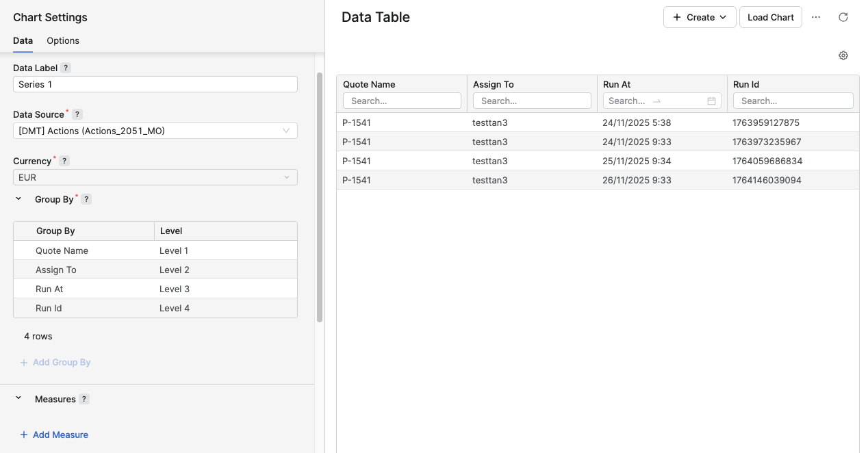Viewport: 868px width, 453px height.
Task: Click the help icon next to Data Label
Action: 66,68
